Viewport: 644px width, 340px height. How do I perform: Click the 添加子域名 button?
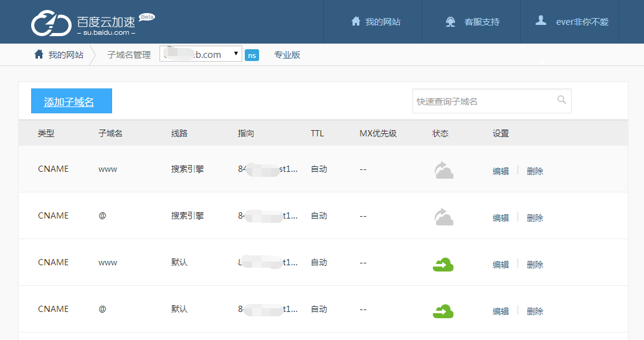(71, 102)
